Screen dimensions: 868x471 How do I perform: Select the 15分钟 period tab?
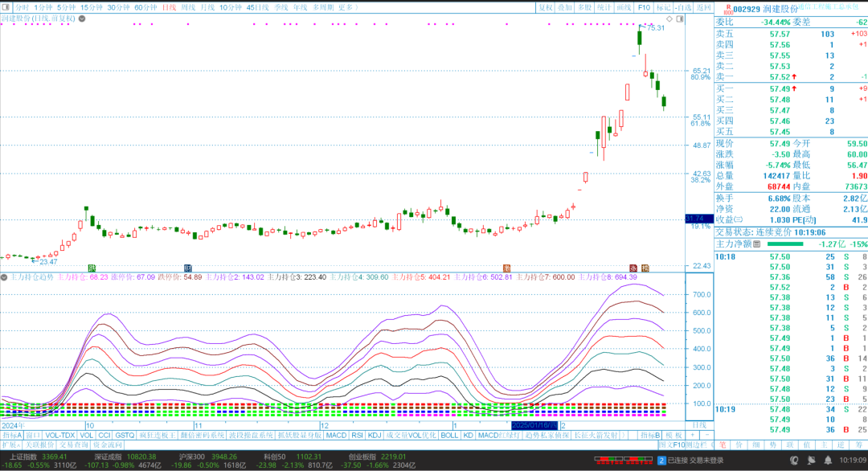pyautogui.click(x=92, y=8)
